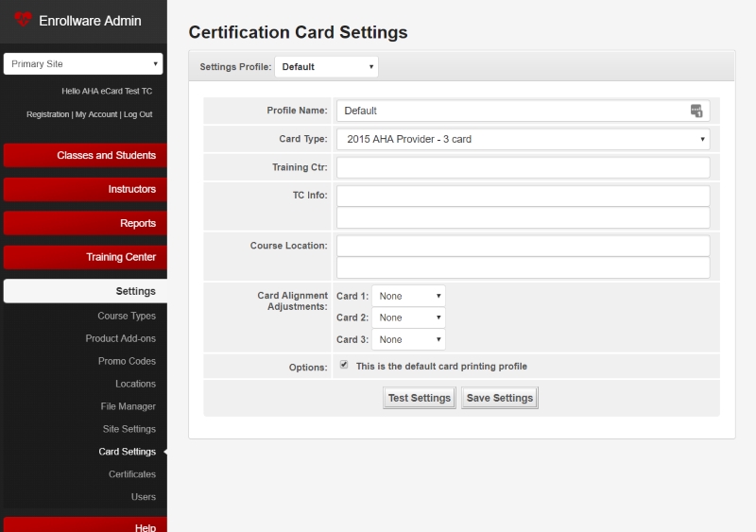This screenshot has width=756, height=532.
Task: Open My Account link
Action: [x=96, y=114]
